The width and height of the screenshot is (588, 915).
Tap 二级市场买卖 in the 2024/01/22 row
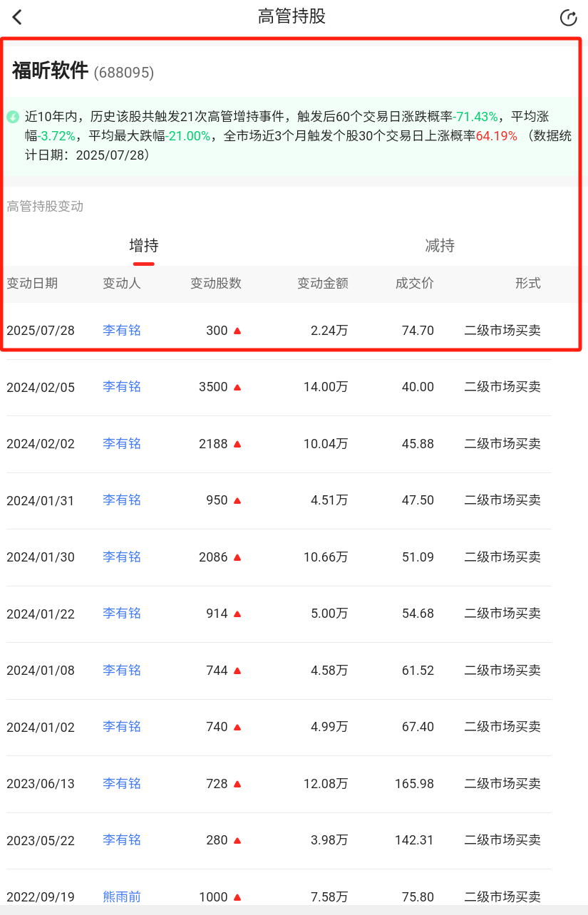(x=502, y=614)
